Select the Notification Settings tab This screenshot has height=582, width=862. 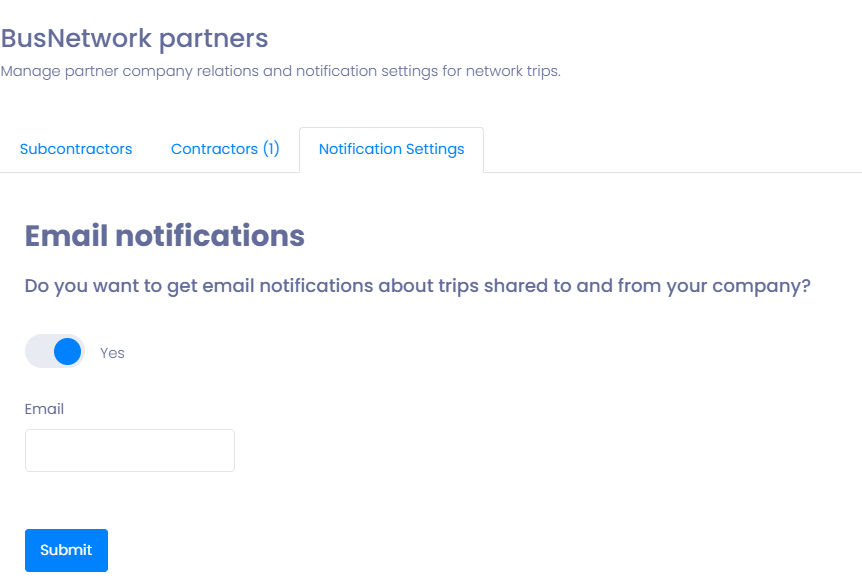pos(391,149)
